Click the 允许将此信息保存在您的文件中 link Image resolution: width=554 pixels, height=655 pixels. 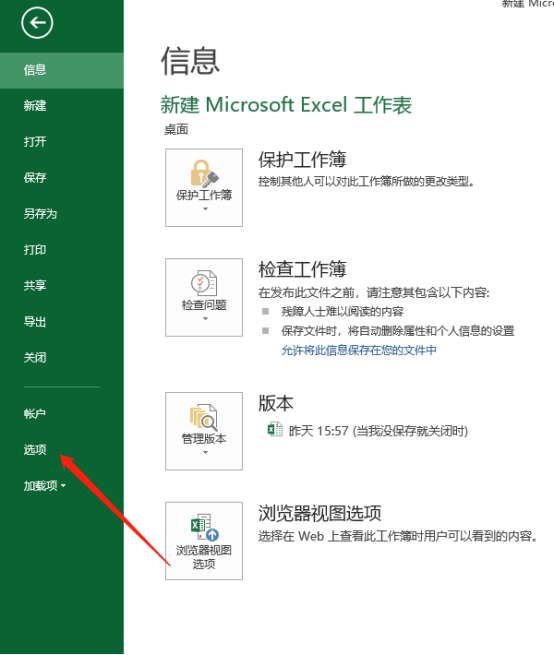tap(359, 350)
